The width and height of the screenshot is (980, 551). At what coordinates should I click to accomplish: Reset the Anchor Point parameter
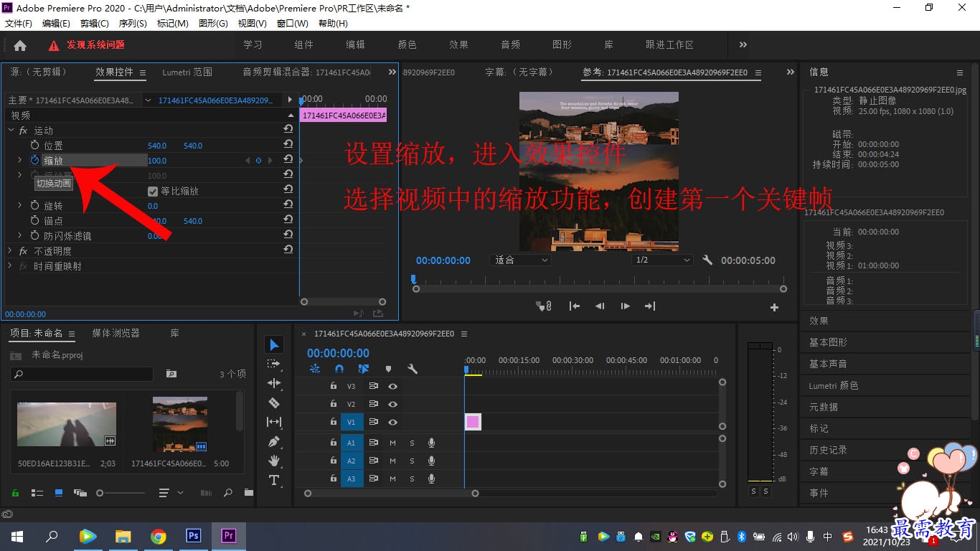point(288,220)
